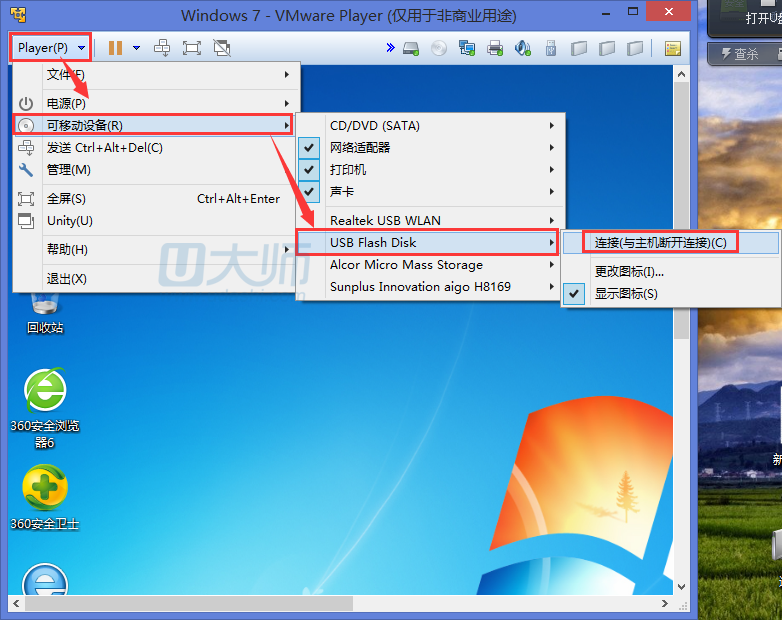782x620 pixels.
Task: Click the blue double-chevron devices expander
Action: pyautogui.click(x=391, y=48)
